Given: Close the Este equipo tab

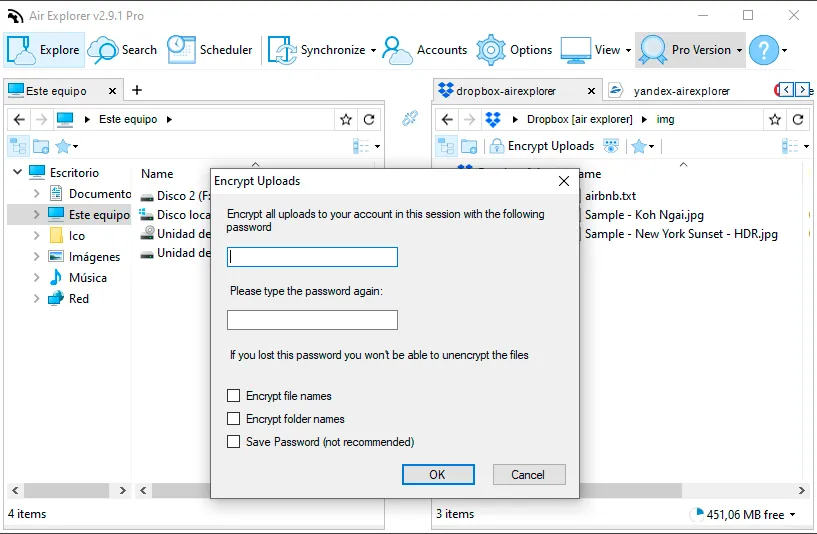Looking at the screenshot, I should tap(112, 91).
